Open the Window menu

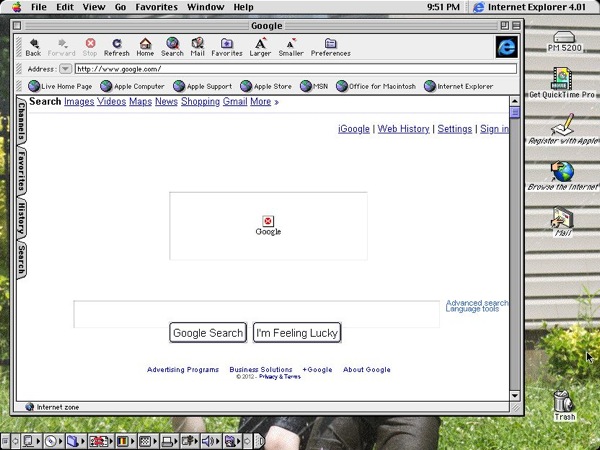(205, 7)
